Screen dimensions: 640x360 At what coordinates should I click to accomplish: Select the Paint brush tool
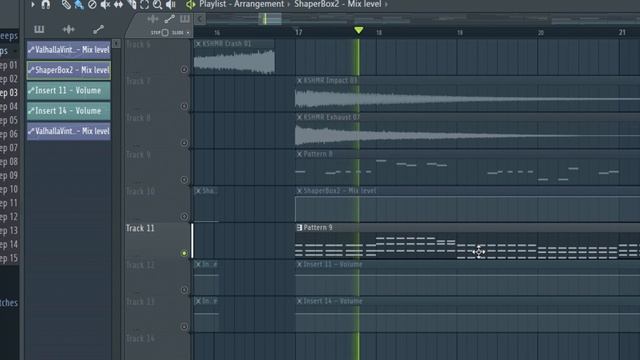tap(79, 4)
